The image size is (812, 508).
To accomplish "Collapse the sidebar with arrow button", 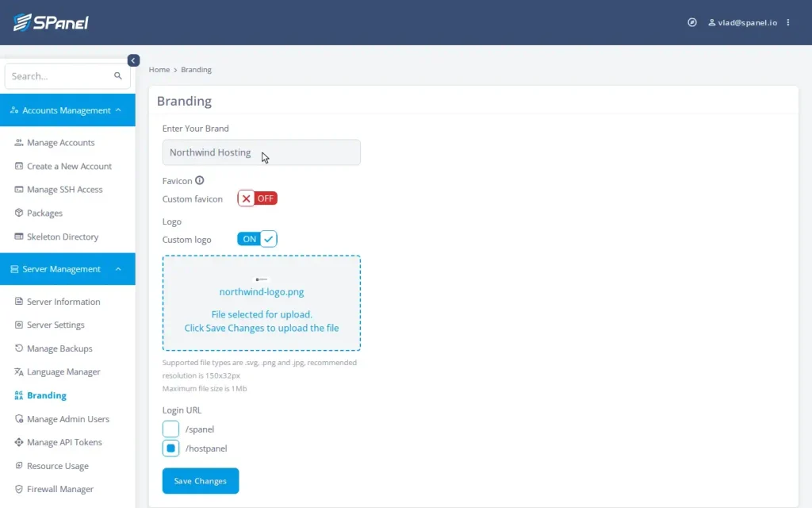I will click(x=133, y=60).
